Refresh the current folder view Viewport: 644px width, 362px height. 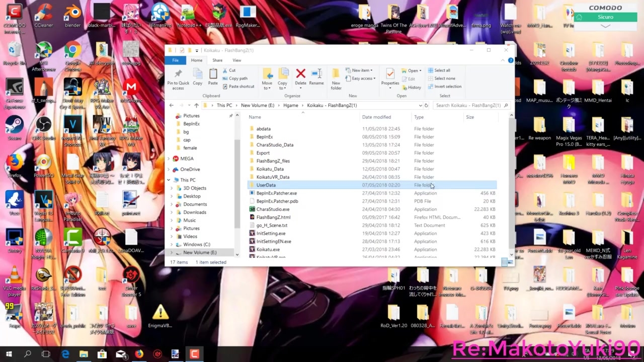click(x=426, y=106)
